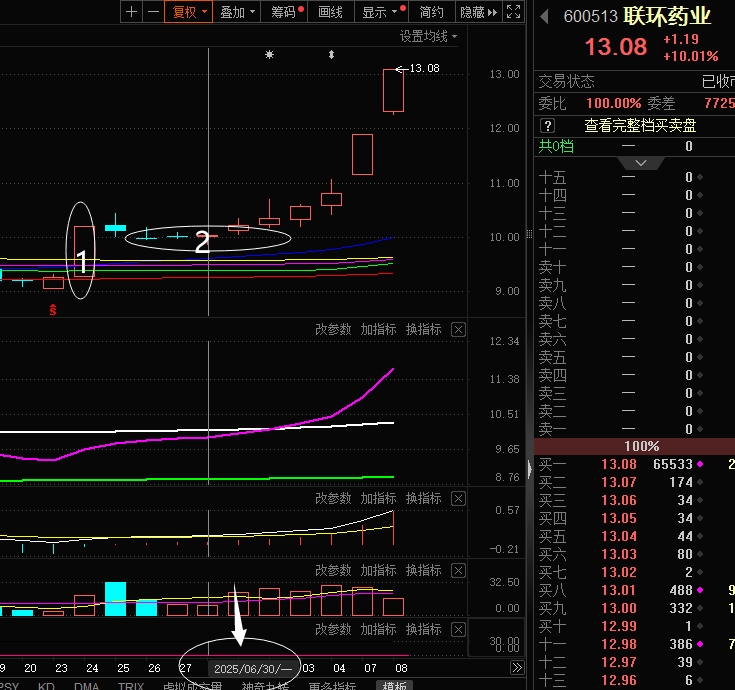Viewport: 735px width, 690px height.
Task: Toggle fullscreen chart icon
Action: point(514,12)
